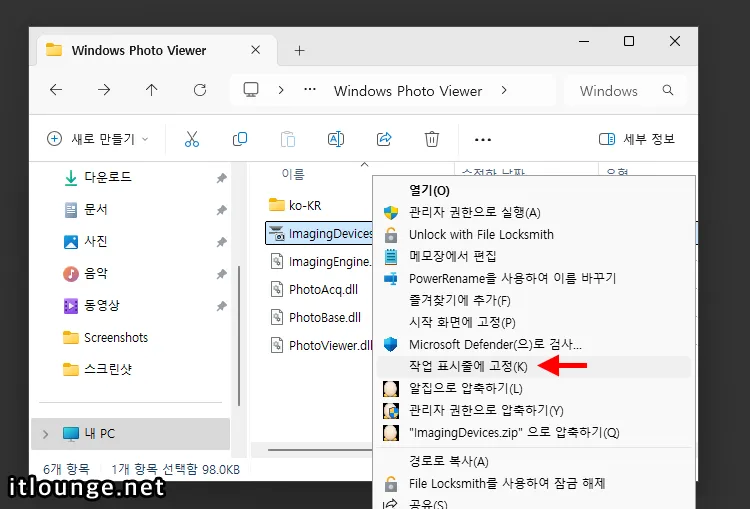Click the Refresh button in navigation bar

pyautogui.click(x=200, y=90)
